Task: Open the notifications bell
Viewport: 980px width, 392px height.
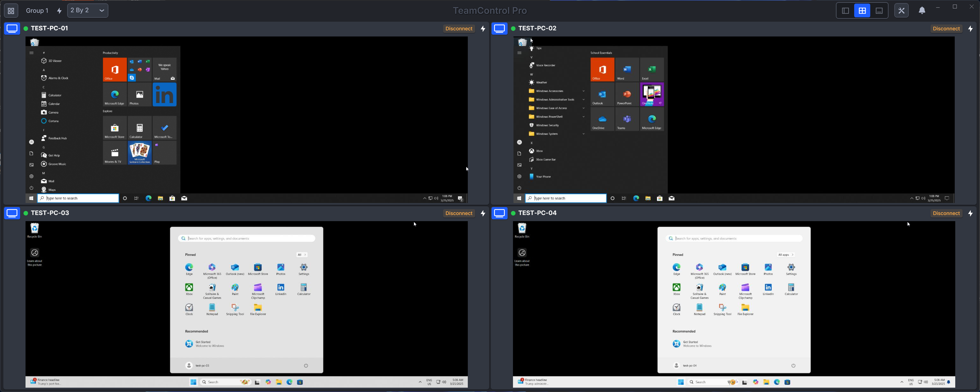Action: click(922, 11)
